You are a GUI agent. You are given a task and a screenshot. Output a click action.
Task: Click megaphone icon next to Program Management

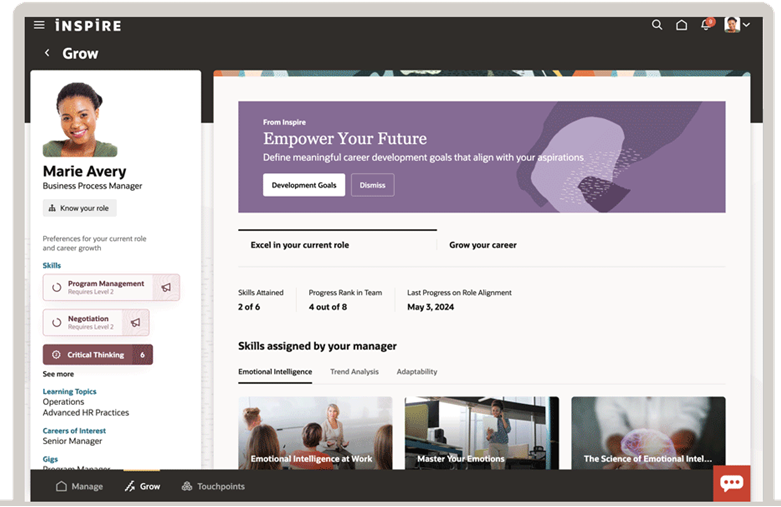[x=166, y=287]
